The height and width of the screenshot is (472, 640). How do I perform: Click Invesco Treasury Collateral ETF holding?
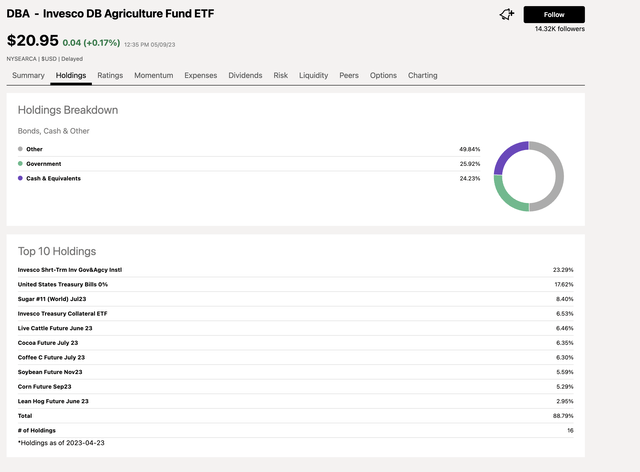(x=62, y=314)
